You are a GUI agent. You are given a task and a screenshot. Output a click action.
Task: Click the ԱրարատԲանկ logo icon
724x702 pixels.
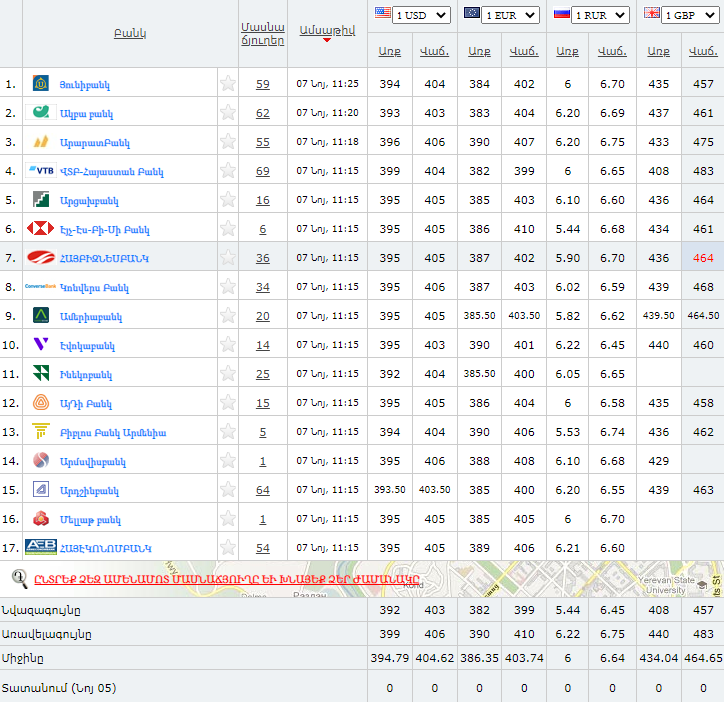click(x=41, y=141)
